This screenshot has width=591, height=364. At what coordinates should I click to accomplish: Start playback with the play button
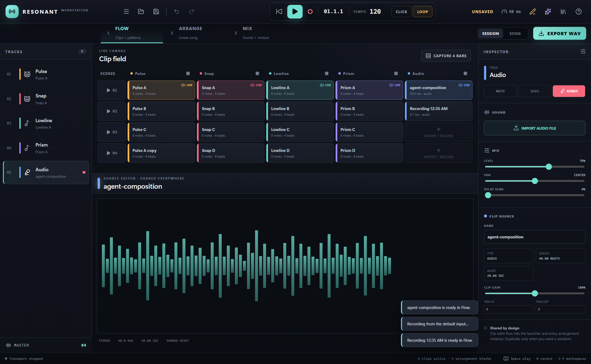(x=295, y=12)
